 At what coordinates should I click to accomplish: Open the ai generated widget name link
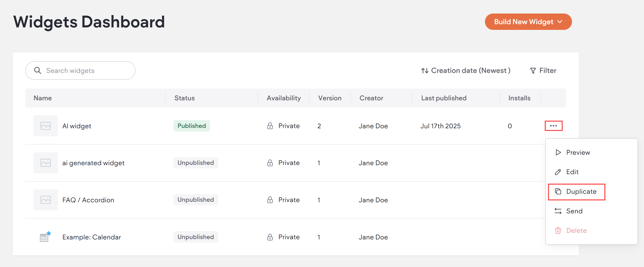[x=93, y=163]
